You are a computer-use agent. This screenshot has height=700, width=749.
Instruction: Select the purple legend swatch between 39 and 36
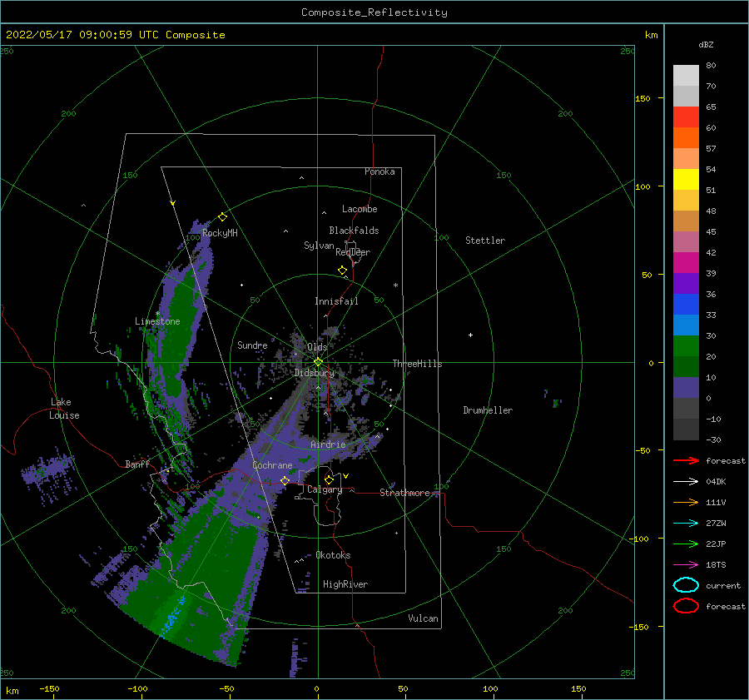(x=686, y=283)
